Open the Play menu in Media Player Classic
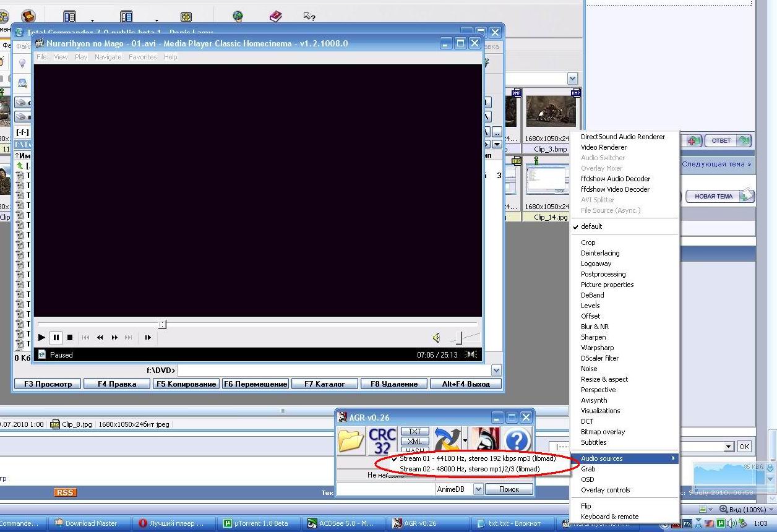The height and width of the screenshot is (532, 777). 81,57
